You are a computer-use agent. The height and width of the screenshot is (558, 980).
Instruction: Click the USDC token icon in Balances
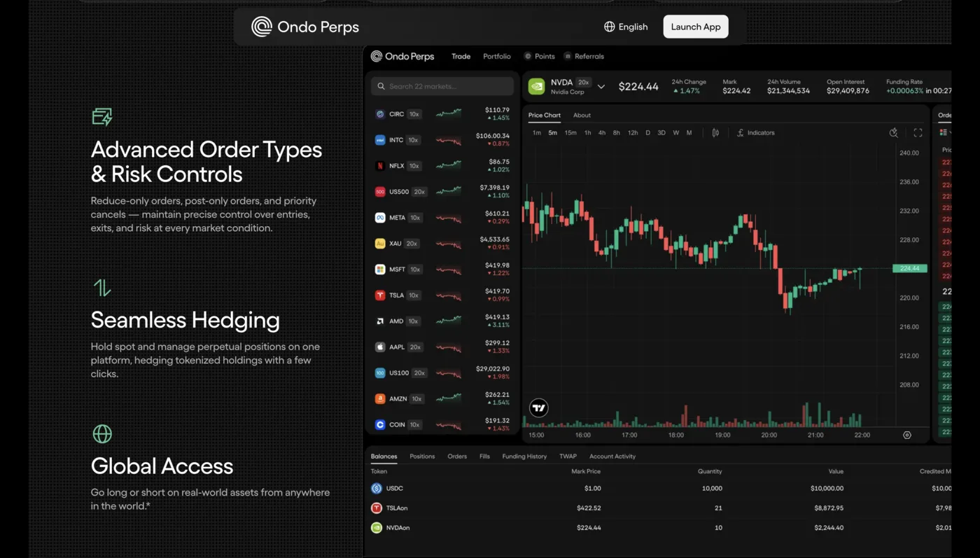point(377,489)
